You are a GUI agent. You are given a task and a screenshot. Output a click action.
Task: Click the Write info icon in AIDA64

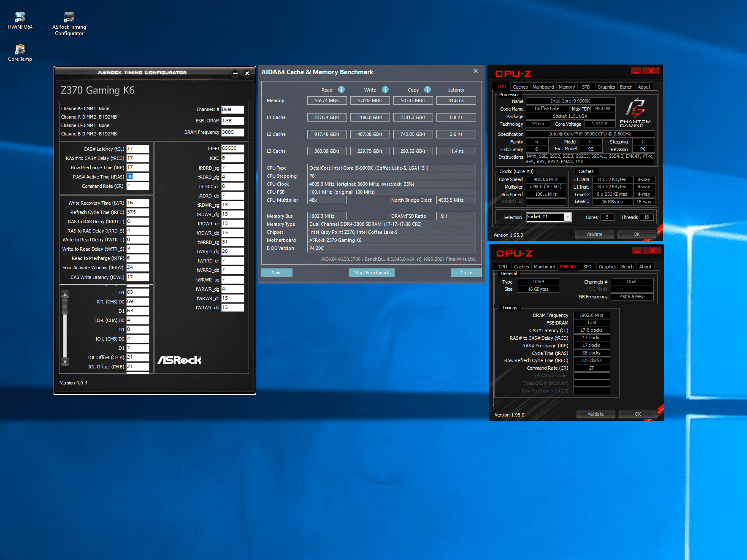click(x=385, y=89)
